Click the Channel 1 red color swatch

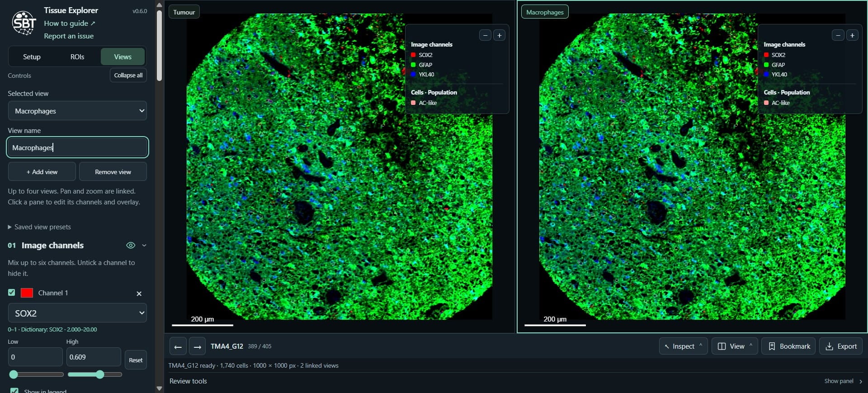27,293
